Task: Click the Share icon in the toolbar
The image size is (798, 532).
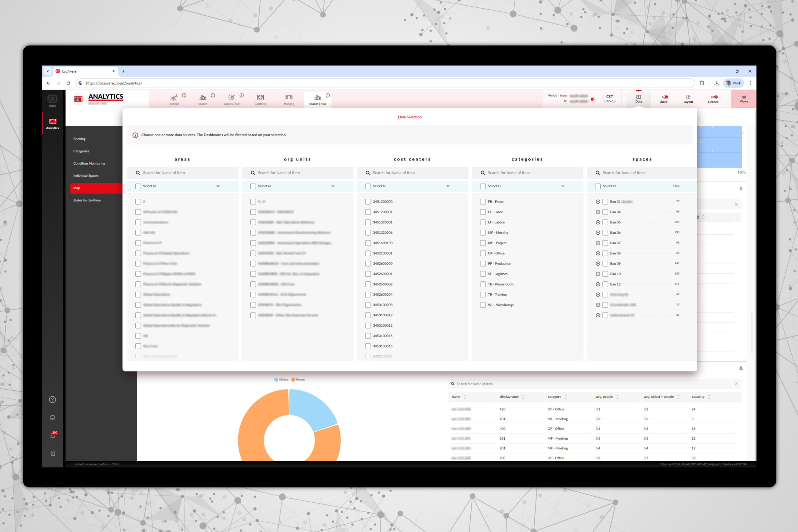Action: pos(663,99)
